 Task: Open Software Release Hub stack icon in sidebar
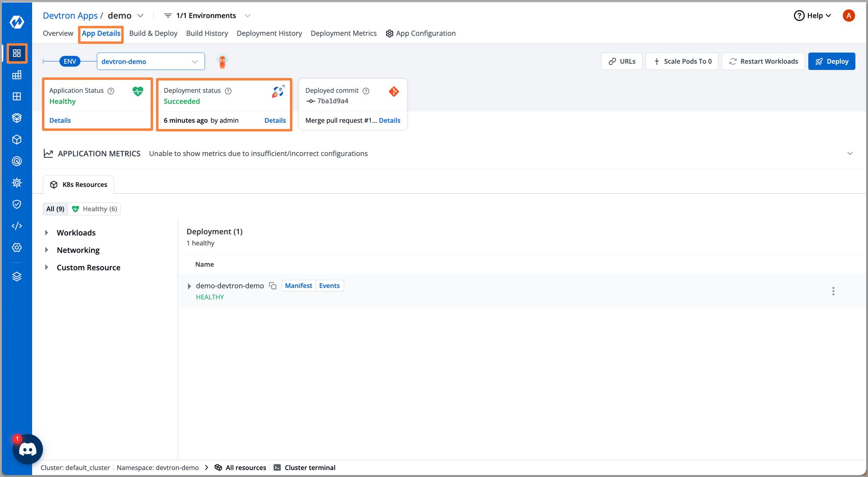tap(17, 118)
